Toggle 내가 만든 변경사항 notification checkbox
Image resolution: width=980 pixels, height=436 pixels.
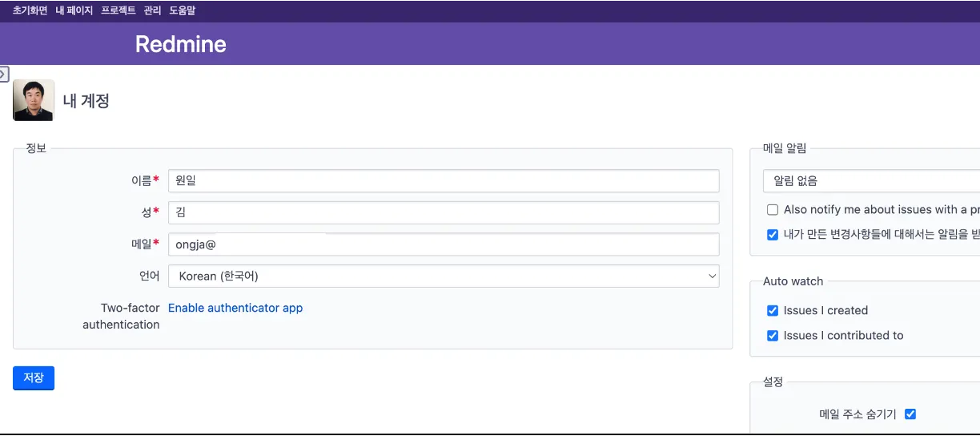click(x=773, y=235)
